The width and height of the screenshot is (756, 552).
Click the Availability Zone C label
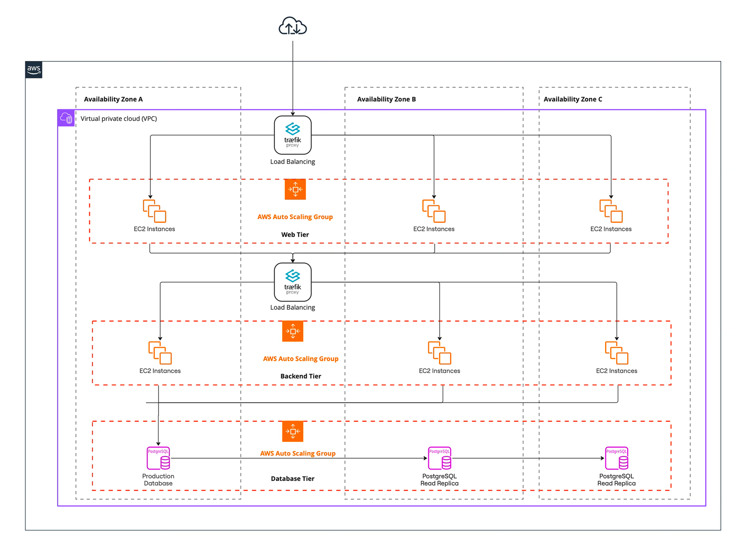573,99
